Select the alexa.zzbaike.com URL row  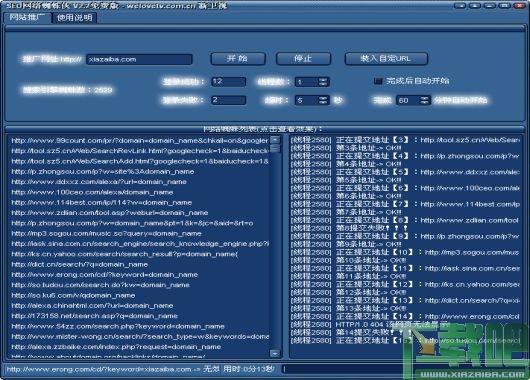click(x=116, y=347)
